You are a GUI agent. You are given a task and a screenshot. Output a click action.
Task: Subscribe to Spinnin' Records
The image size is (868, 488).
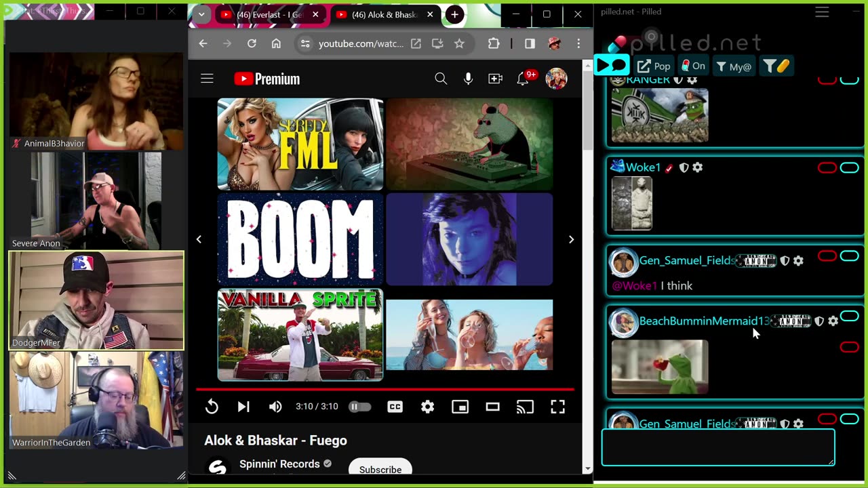pyautogui.click(x=380, y=469)
